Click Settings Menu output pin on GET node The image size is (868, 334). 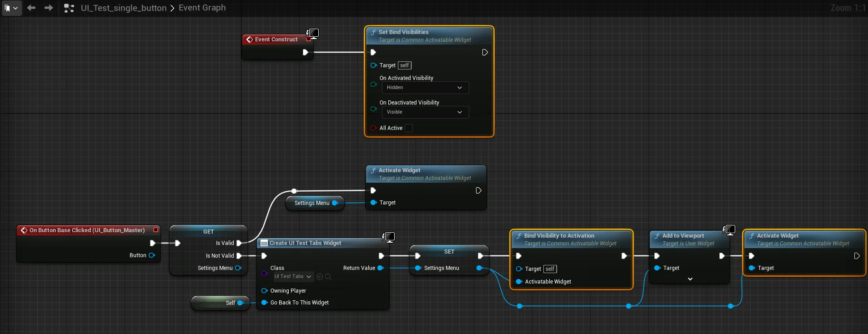[238, 268]
